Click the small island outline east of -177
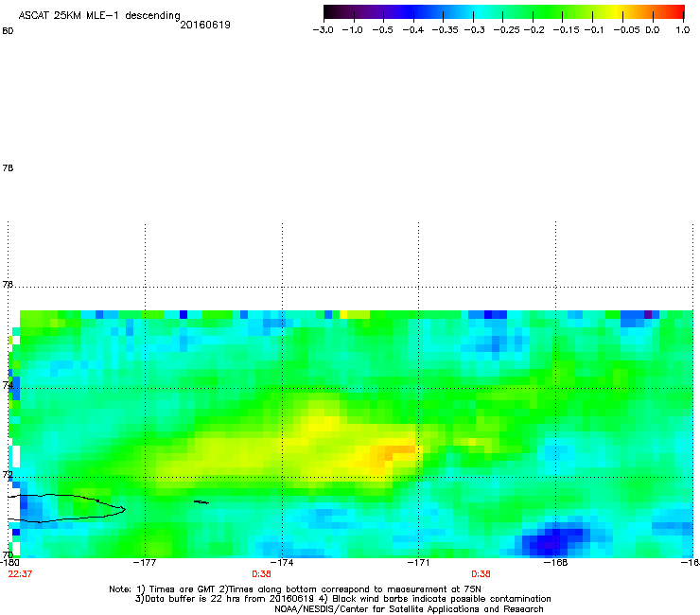The image size is (700, 615). click(x=201, y=502)
